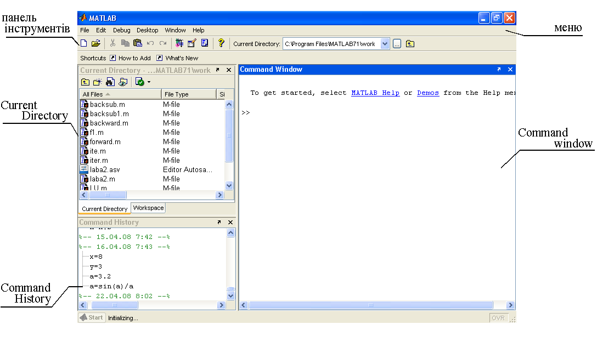Expand the Current Directory path dropdown
Image resolution: width=597 pixels, height=364 pixels.
pyautogui.click(x=385, y=44)
